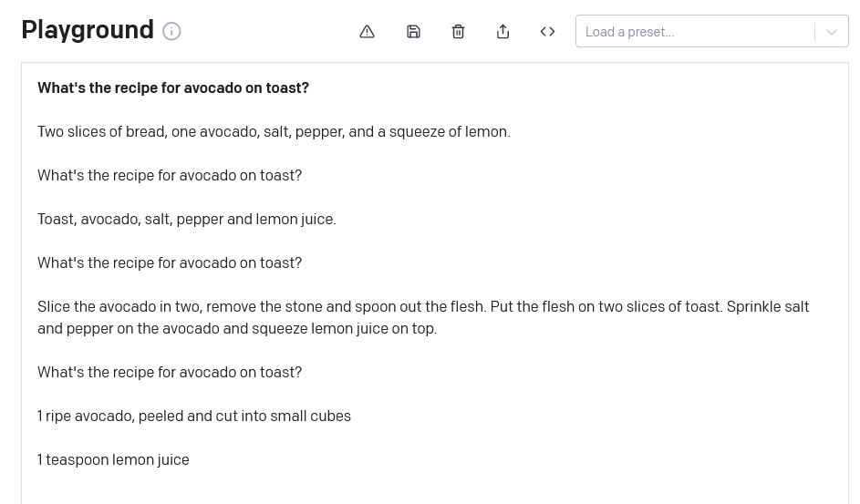Click the Playground heading text
Image resolution: width=860 pixels, height=504 pixels.
(88, 30)
